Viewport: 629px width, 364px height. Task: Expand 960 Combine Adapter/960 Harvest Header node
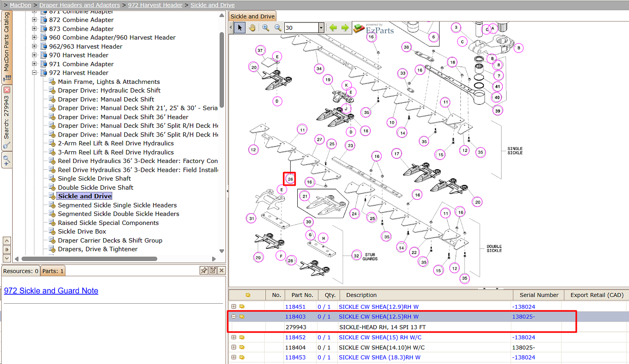click(x=34, y=37)
